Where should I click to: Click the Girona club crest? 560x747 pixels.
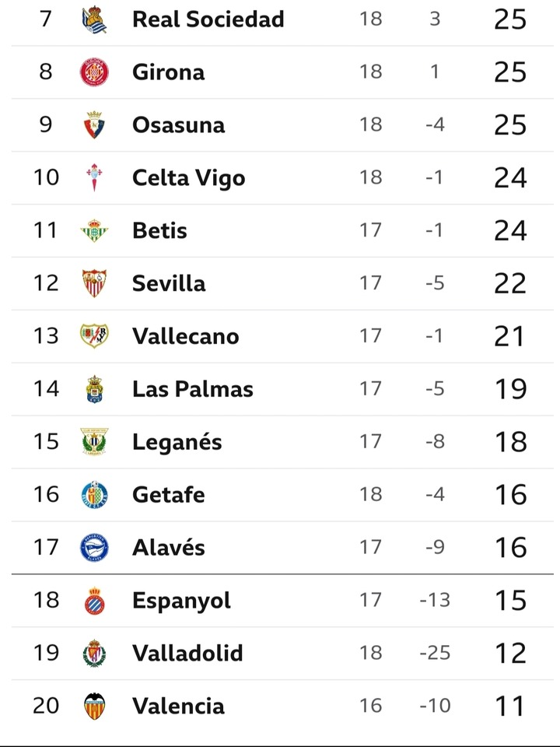[94, 72]
